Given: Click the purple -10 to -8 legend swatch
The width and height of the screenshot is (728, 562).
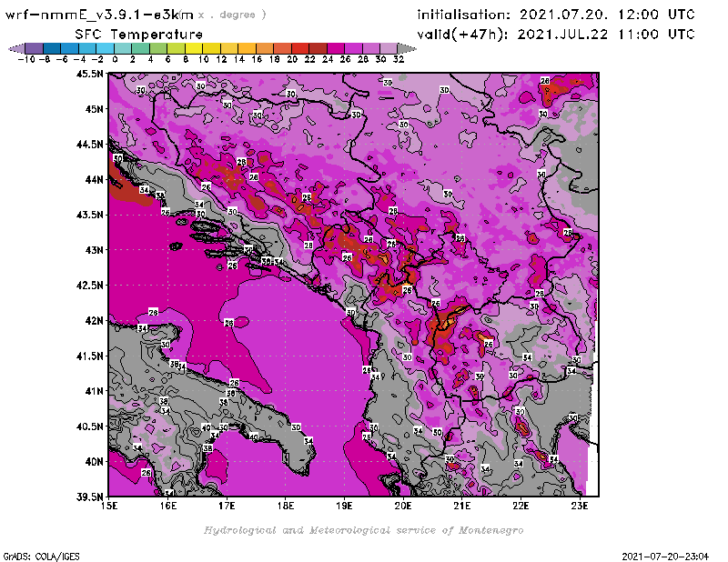Looking at the screenshot, I should [x=35, y=48].
